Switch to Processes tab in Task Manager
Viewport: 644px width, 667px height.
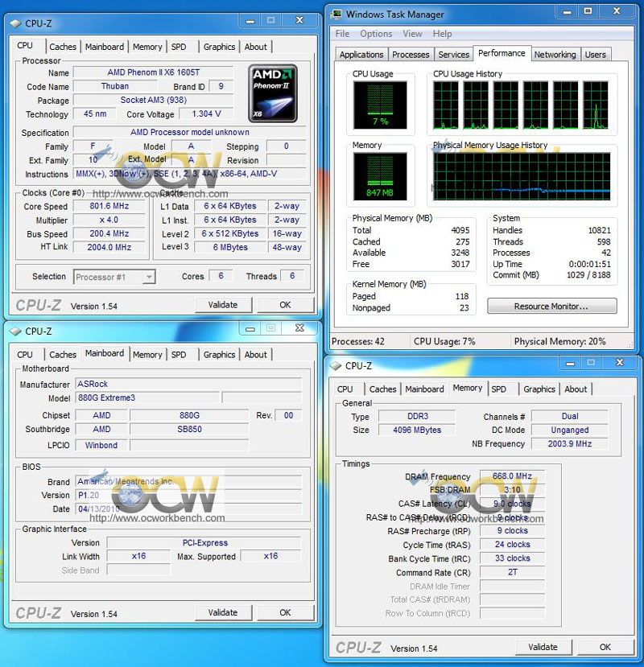click(x=411, y=55)
